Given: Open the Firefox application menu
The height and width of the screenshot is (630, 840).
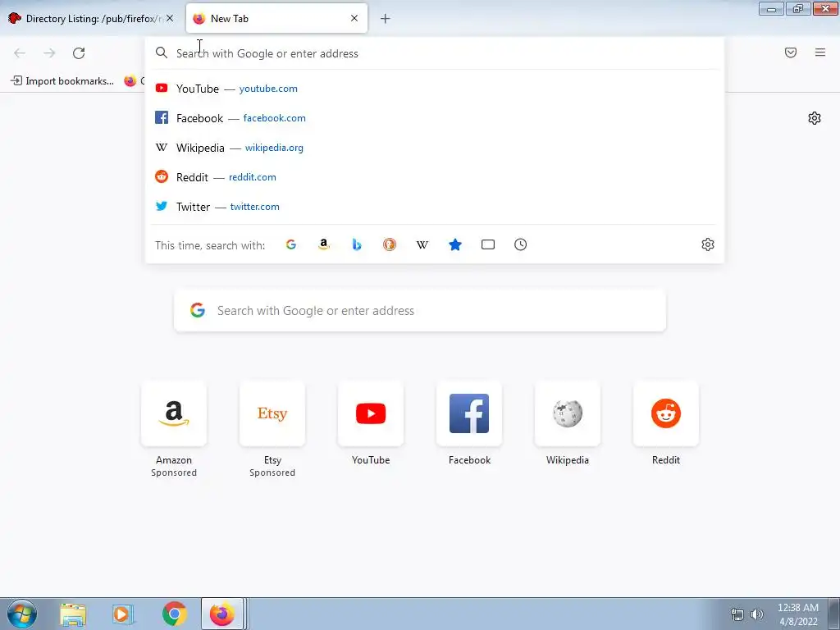Looking at the screenshot, I should (820, 52).
